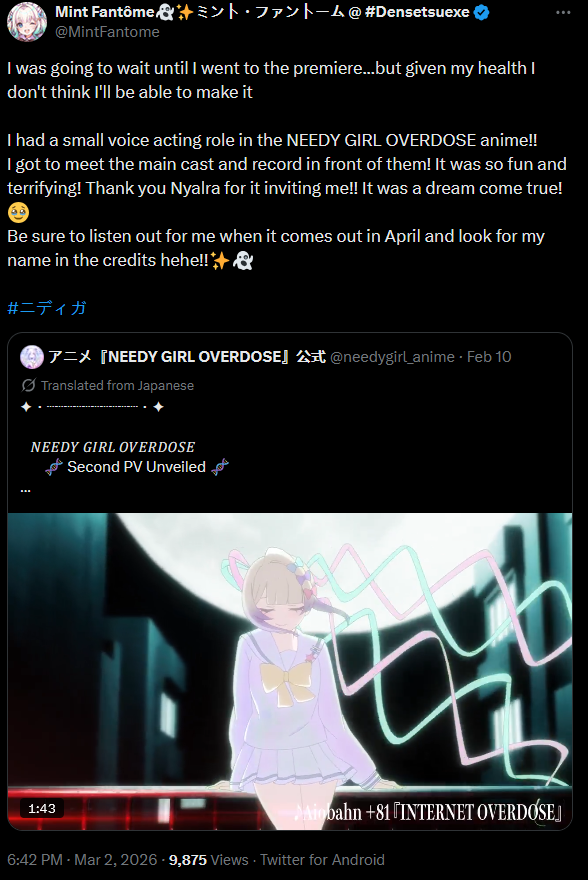Expand the quoted post ellipsis text
The image size is (588, 880).
pyautogui.click(x=25, y=490)
